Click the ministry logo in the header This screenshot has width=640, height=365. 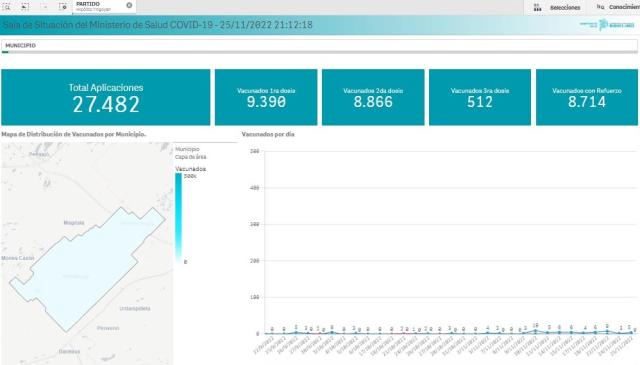[x=607, y=24]
